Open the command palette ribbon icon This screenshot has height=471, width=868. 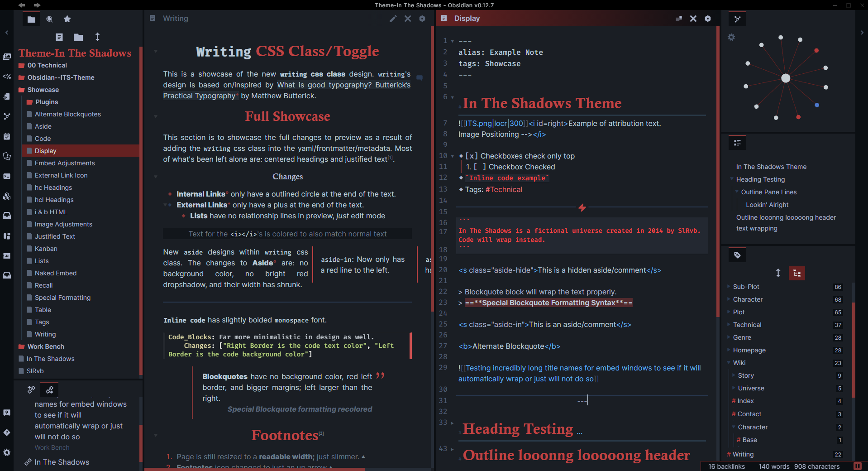coord(7,176)
